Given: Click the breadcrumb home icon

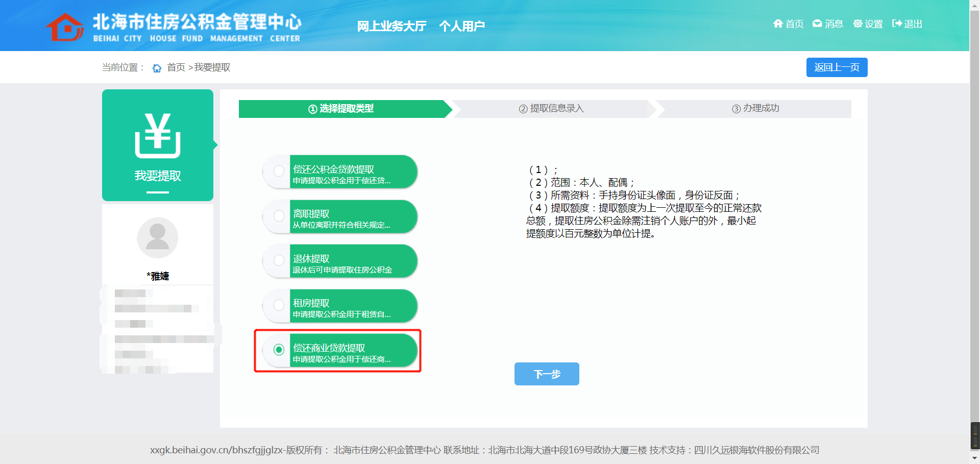Looking at the screenshot, I should click(x=157, y=68).
